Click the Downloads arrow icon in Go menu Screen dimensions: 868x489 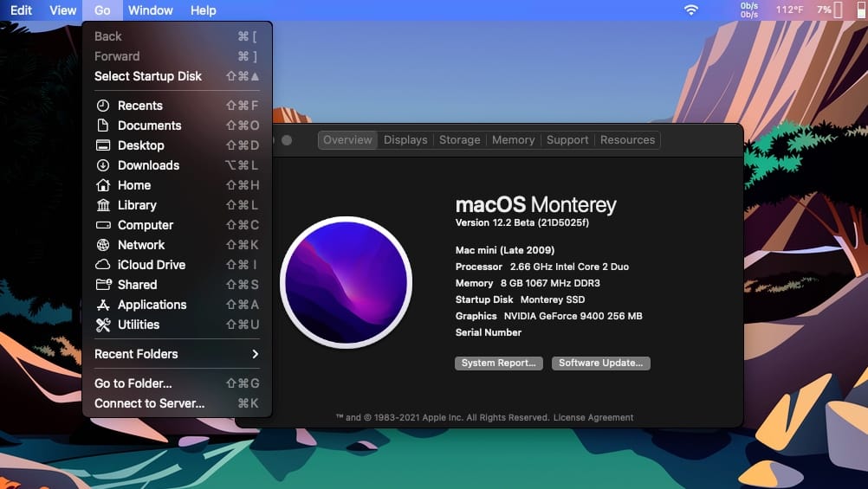click(103, 165)
